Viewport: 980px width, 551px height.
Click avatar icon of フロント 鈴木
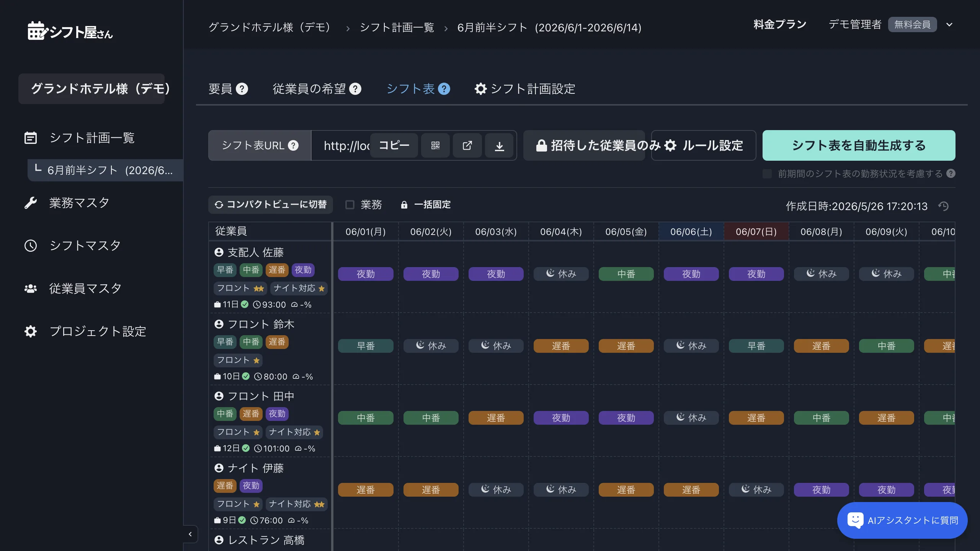[x=219, y=324]
